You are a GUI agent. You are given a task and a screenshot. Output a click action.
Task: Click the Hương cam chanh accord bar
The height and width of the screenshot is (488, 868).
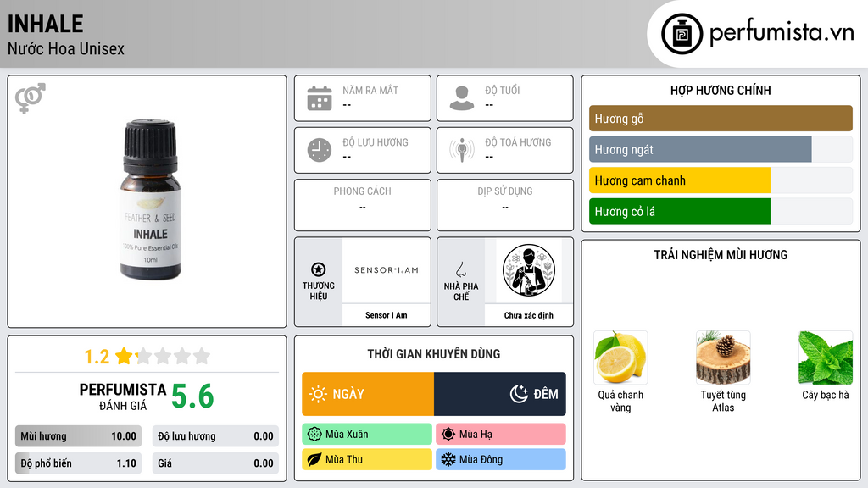pyautogui.click(x=721, y=180)
